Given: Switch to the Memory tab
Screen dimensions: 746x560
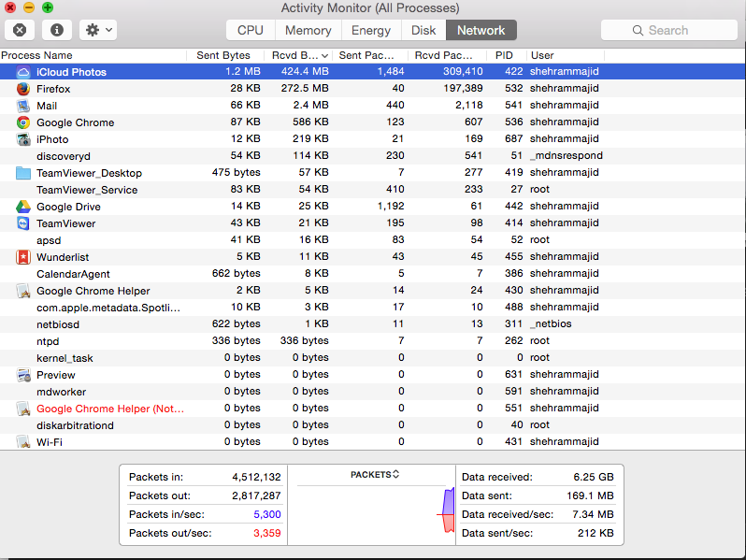Looking at the screenshot, I should pos(308,30).
